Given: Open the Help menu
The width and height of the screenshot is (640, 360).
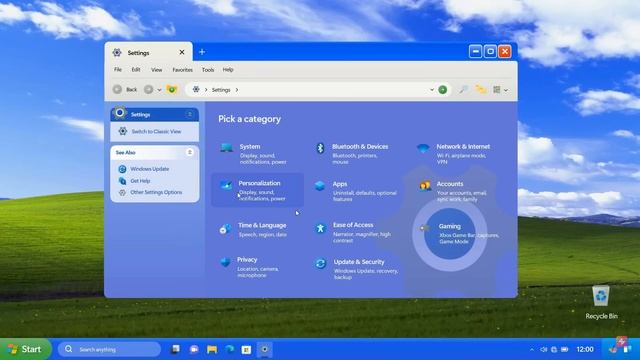Looking at the screenshot, I should [x=228, y=70].
